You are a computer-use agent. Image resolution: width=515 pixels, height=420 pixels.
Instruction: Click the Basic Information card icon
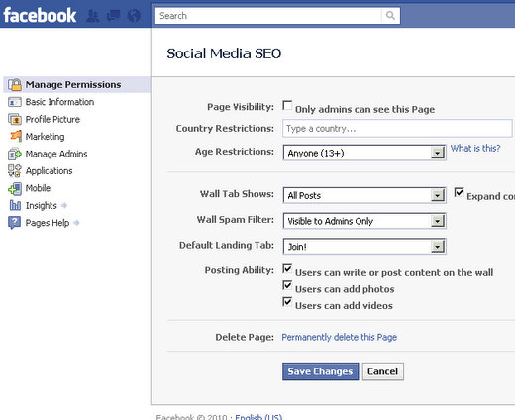(15, 102)
